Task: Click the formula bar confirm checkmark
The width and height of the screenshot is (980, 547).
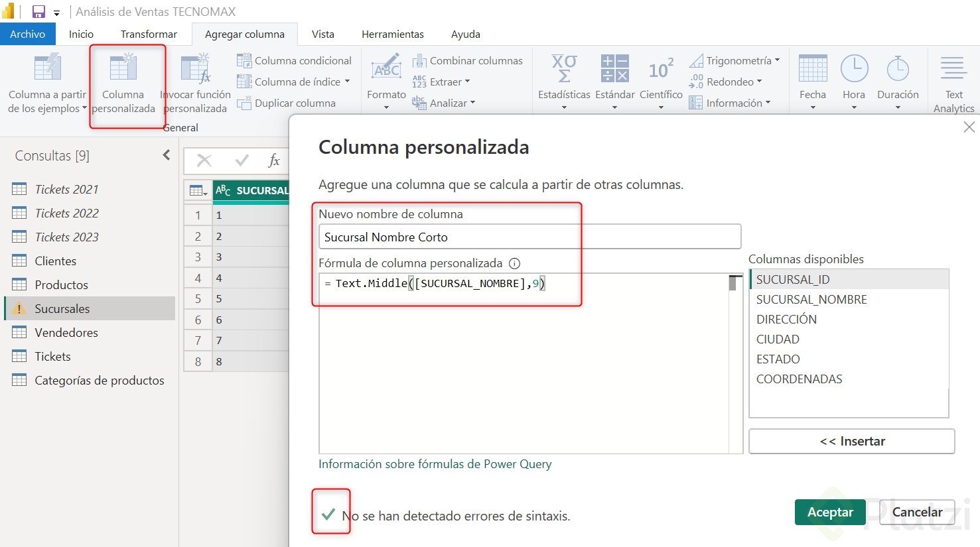Action: coord(242,160)
